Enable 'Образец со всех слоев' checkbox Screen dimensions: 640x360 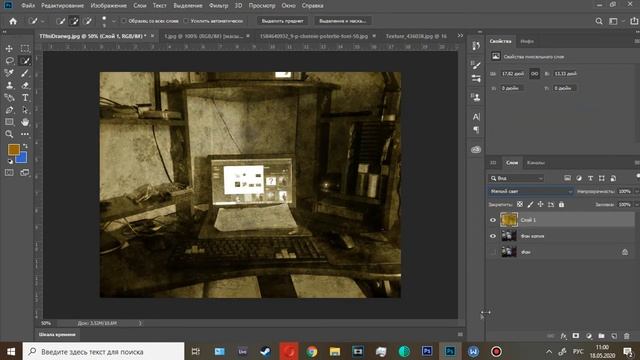[x=124, y=21]
